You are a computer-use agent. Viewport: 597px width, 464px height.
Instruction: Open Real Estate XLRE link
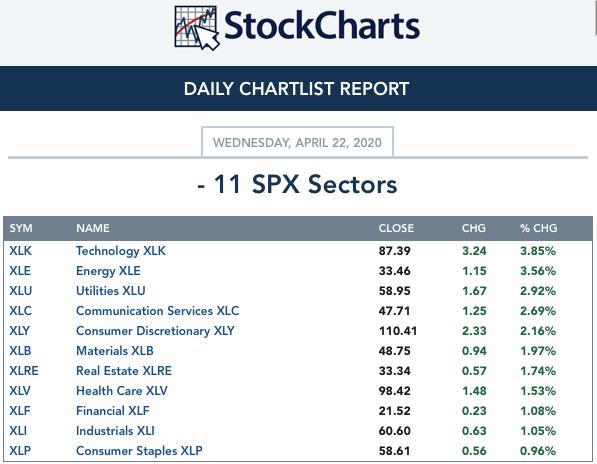coord(124,371)
